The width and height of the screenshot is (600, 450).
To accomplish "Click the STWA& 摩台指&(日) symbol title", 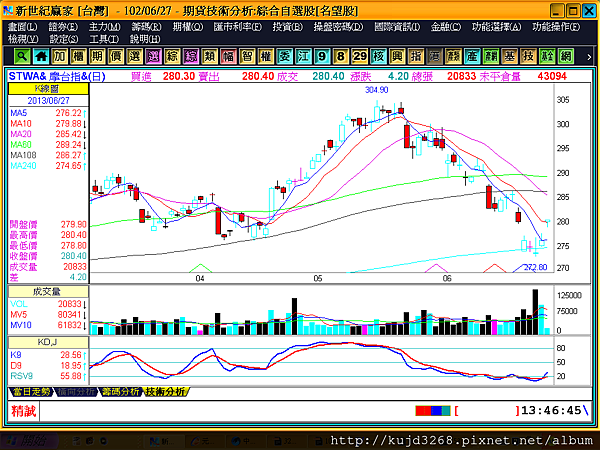I will coord(57,76).
